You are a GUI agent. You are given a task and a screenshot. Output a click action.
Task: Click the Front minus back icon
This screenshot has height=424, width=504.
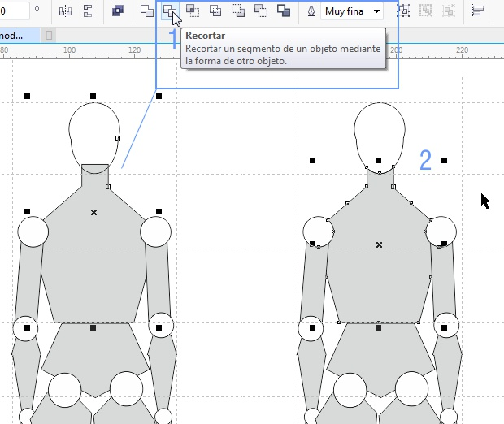[238, 11]
